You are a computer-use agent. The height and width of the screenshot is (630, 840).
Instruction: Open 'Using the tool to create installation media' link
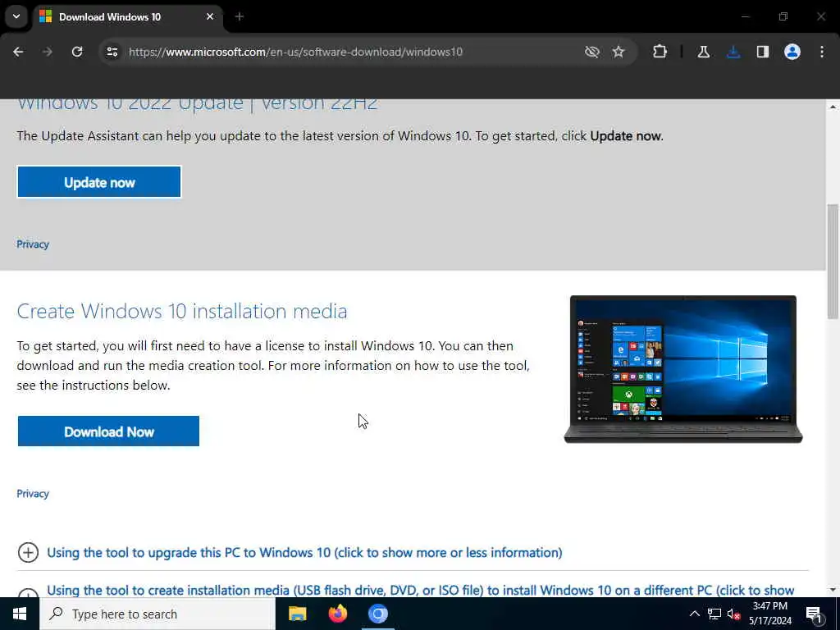[421, 590]
